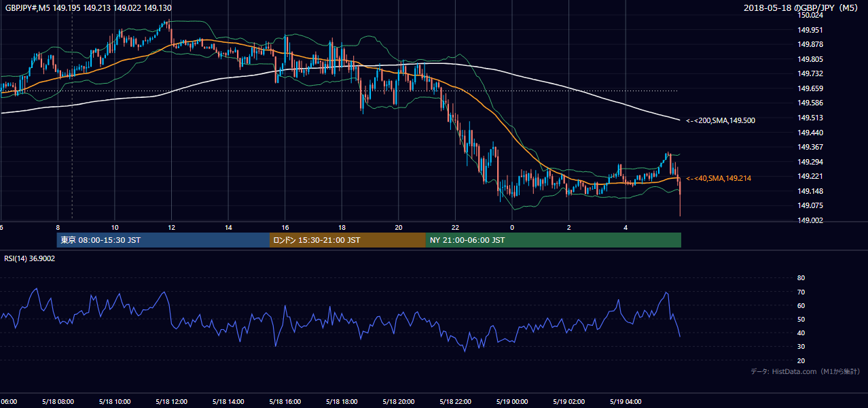Click the 5/19 04:00 bottom time label
The height and width of the screenshot is (408, 868).
(x=626, y=402)
